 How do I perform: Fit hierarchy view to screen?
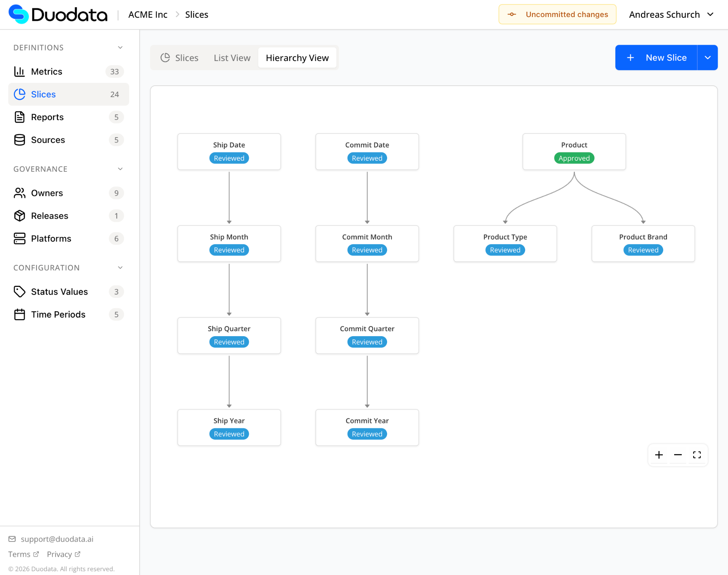coord(697,455)
